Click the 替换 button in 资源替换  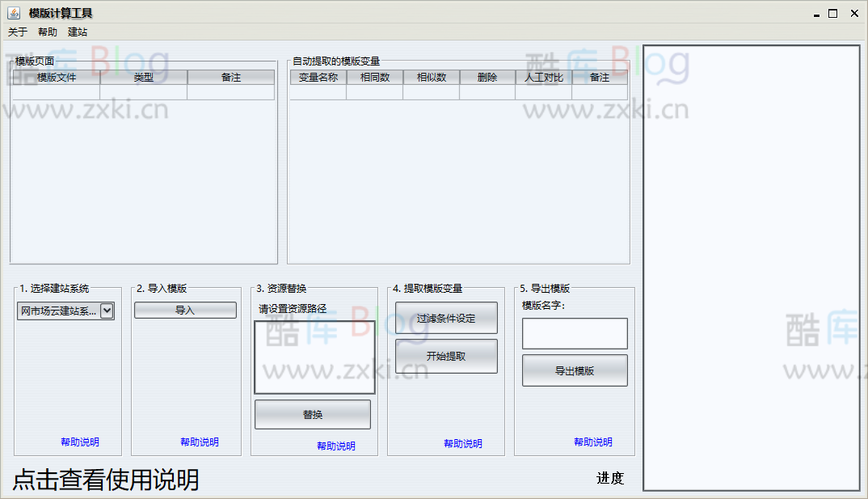[x=313, y=413]
